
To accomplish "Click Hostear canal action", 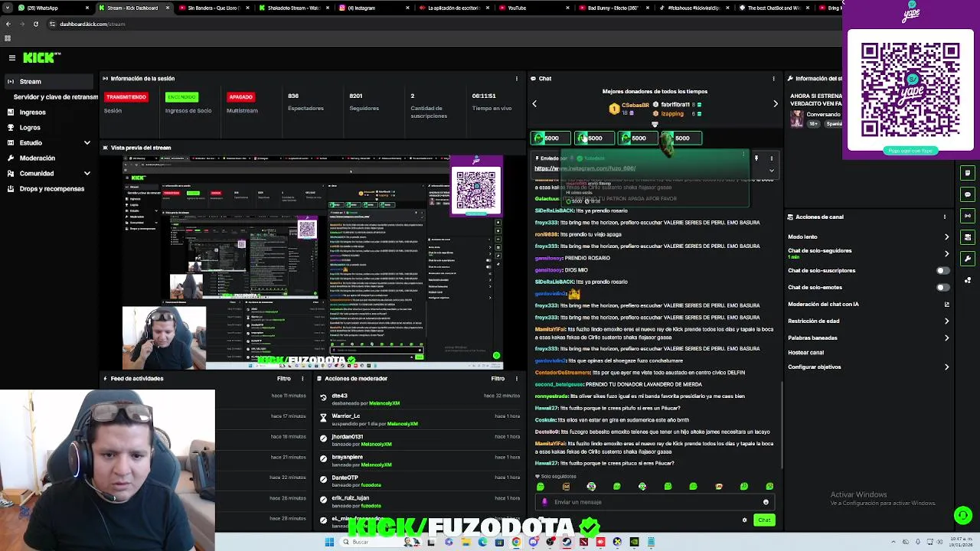I will pos(805,353).
